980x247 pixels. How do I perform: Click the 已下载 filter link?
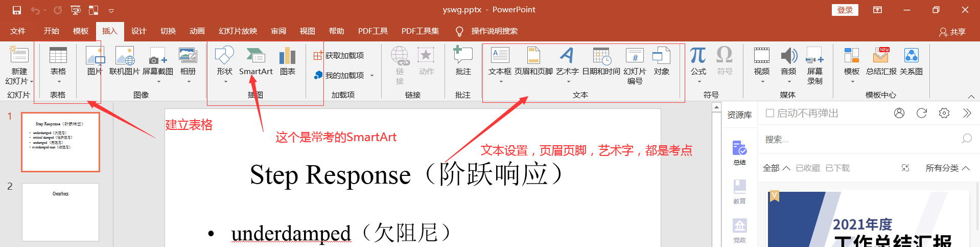tap(837, 168)
